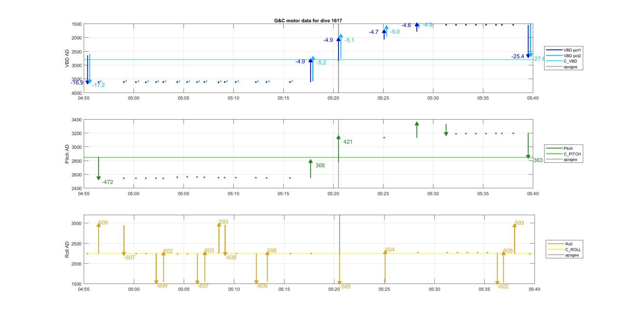
Task: Click the "-27.6" cyan value label
Action: [x=538, y=59]
